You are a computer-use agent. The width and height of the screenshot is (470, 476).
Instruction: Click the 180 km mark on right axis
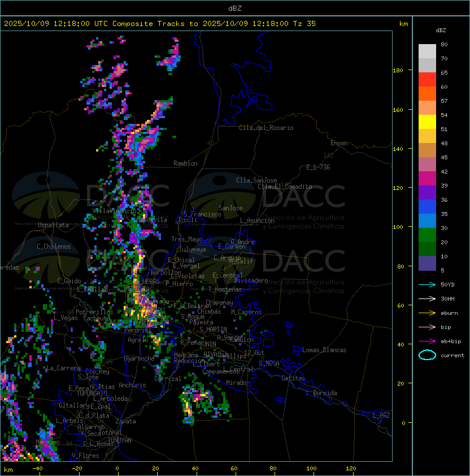(398, 71)
